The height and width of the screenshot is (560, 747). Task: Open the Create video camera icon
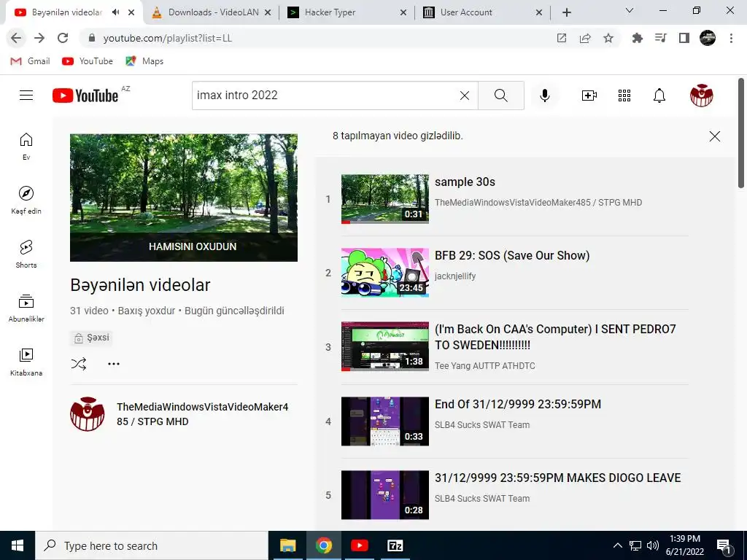[x=589, y=96]
